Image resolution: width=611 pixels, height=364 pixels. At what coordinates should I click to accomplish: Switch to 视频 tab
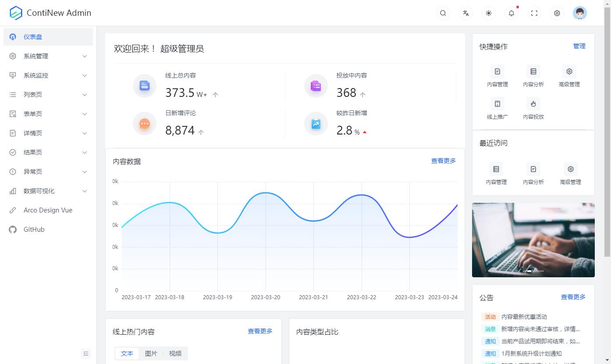click(x=175, y=353)
